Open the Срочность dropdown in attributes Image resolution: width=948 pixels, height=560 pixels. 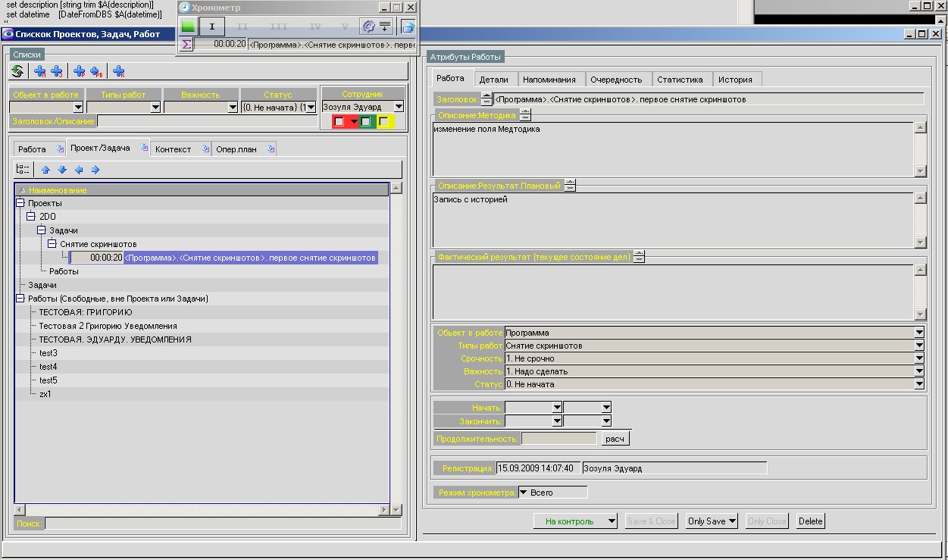click(x=919, y=358)
